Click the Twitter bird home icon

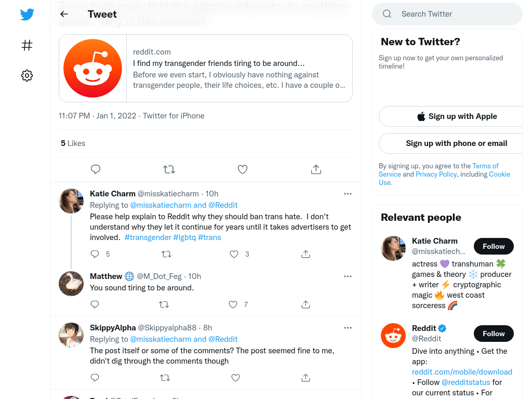[x=27, y=14]
